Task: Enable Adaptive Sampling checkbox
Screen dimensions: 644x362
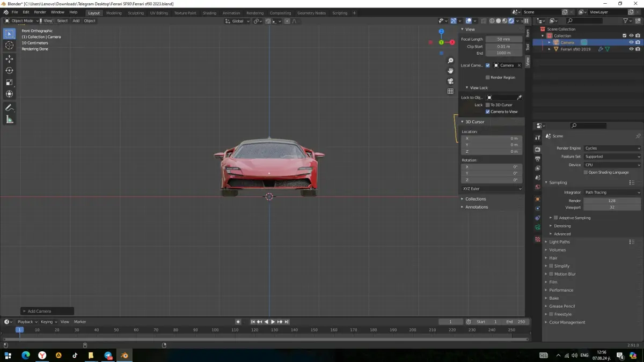Action: [556, 218]
